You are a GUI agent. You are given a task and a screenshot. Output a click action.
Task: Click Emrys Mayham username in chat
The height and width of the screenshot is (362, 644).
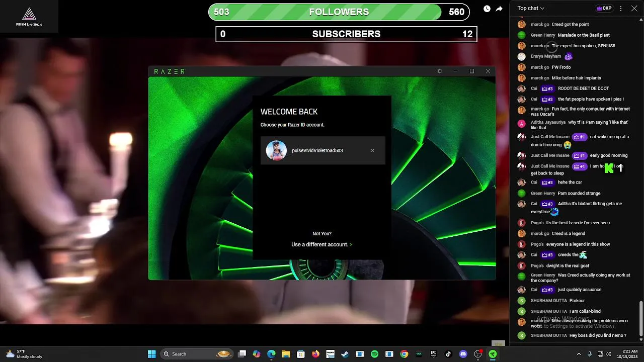coord(545,56)
